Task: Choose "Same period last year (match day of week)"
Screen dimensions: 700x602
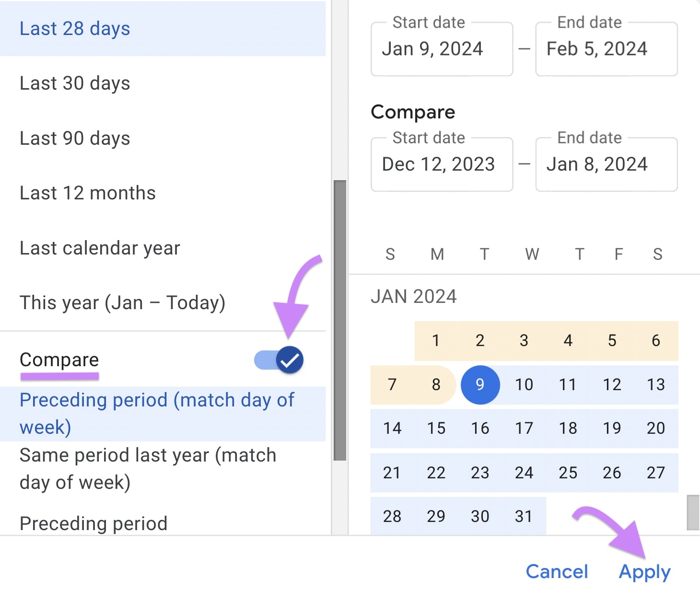Action: pos(148,468)
